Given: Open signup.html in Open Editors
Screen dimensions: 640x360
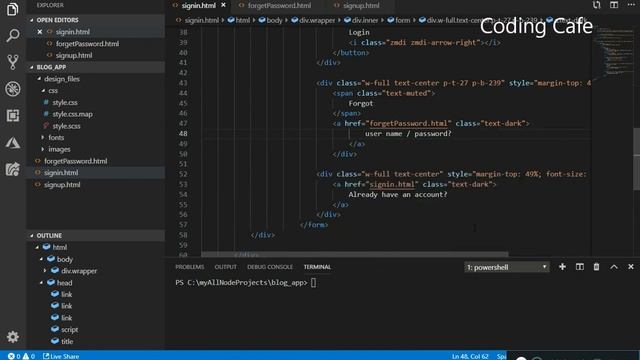Looking at the screenshot, I should point(74,56).
